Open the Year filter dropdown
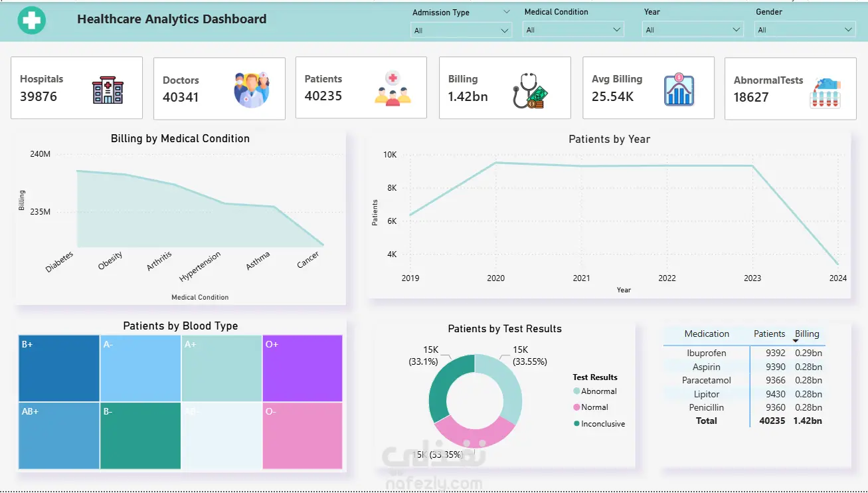 (693, 30)
